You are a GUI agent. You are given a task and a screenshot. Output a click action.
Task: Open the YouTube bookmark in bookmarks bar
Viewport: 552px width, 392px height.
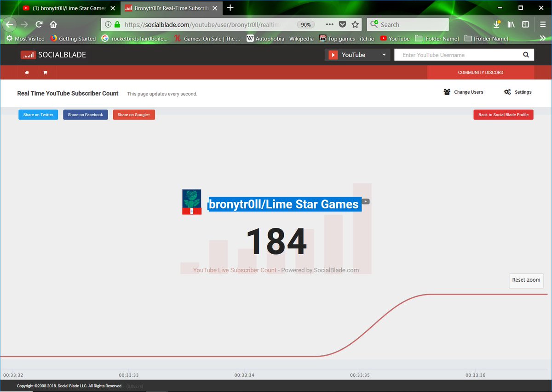coord(395,39)
